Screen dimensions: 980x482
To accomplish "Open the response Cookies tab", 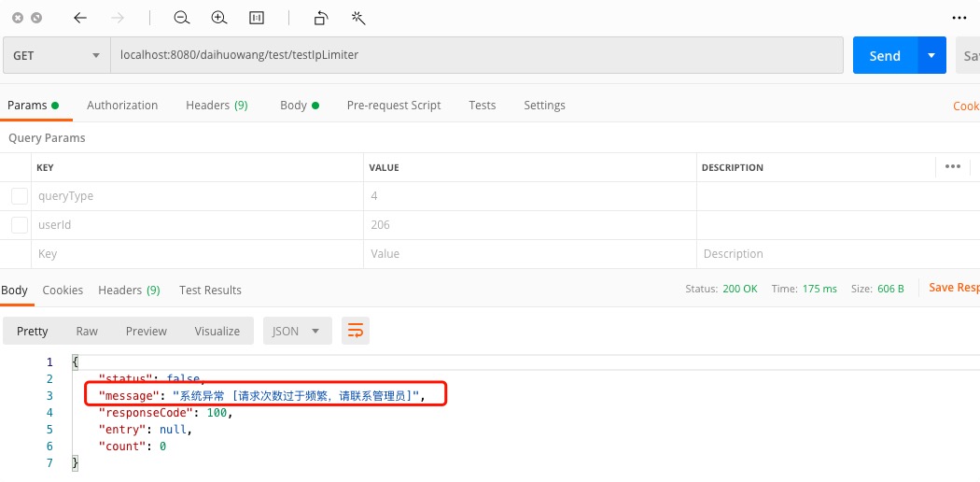I will pos(63,291).
